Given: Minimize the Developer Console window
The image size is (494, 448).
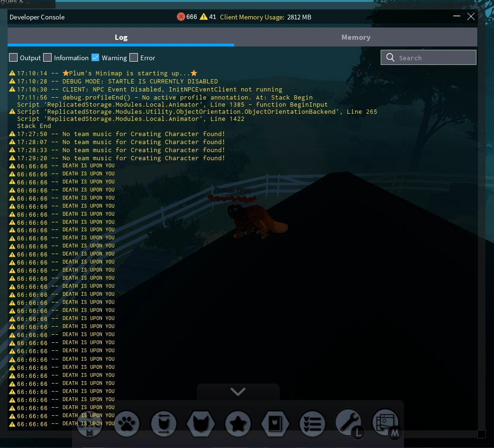Looking at the screenshot, I should point(457,16).
